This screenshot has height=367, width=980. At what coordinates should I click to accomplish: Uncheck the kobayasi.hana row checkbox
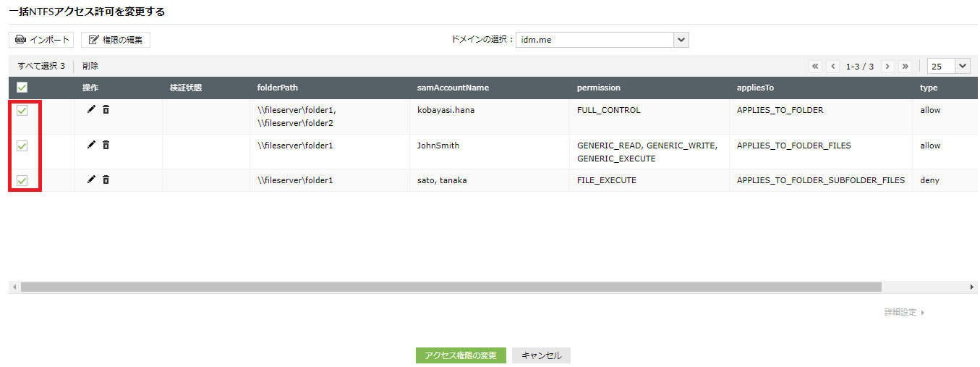pos(22,111)
